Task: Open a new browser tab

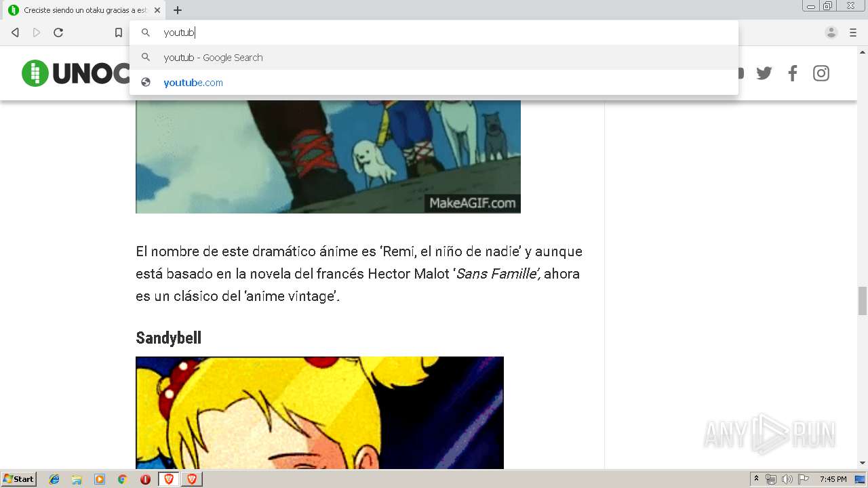Action: point(178,10)
